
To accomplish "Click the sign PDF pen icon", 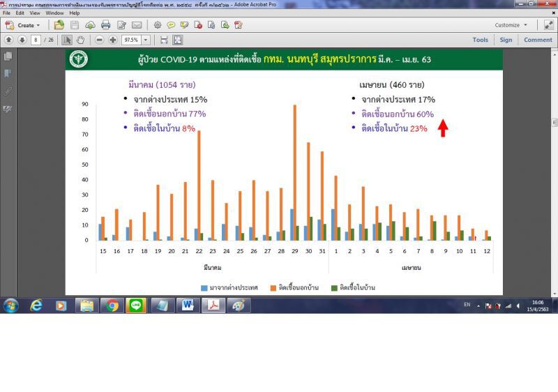I will point(239,25).
